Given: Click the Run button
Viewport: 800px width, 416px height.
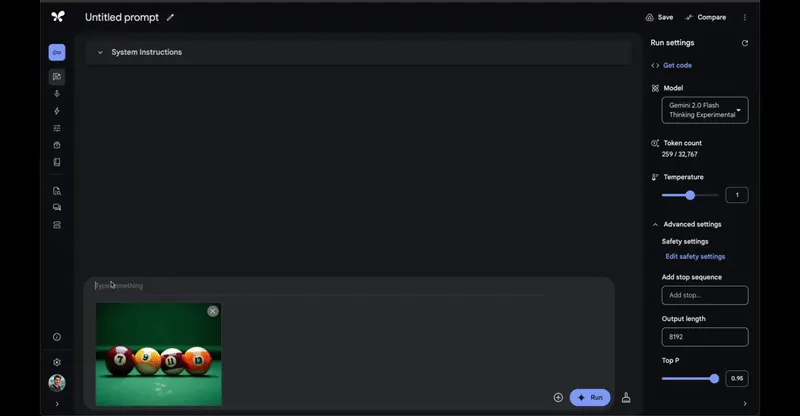Looking at the screenshot, I should coord(590,398).
